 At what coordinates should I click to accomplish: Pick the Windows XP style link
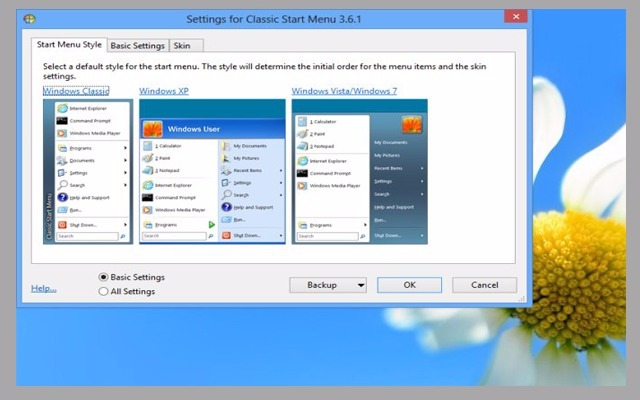(x=164, y=91)
